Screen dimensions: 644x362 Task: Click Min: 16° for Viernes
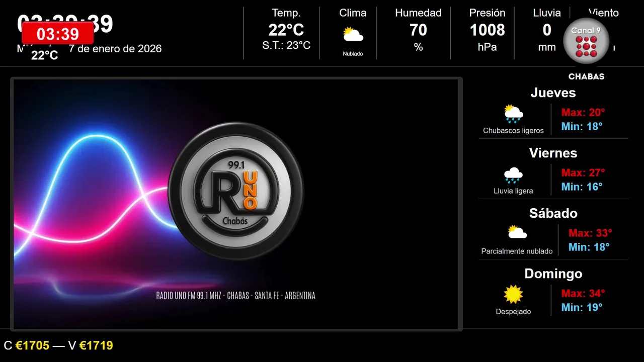coord(582,187)
